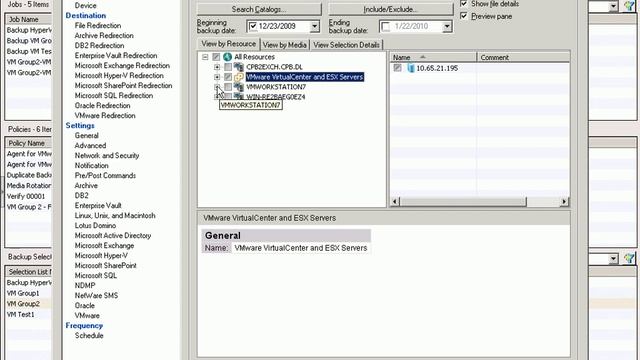The width and height of the screenshot is (640, 360).
Task: Uncheck the Beginning backup date checkbox
Action: tap(253, 26)
